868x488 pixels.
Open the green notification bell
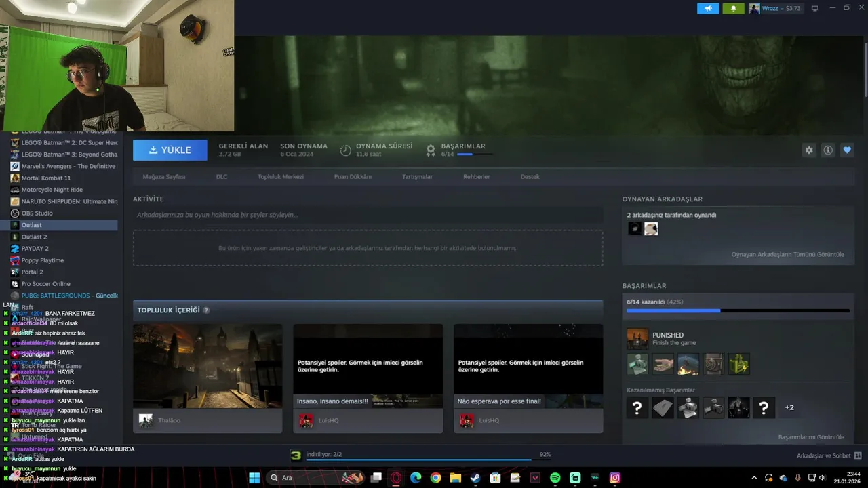[x=733, y=9]
